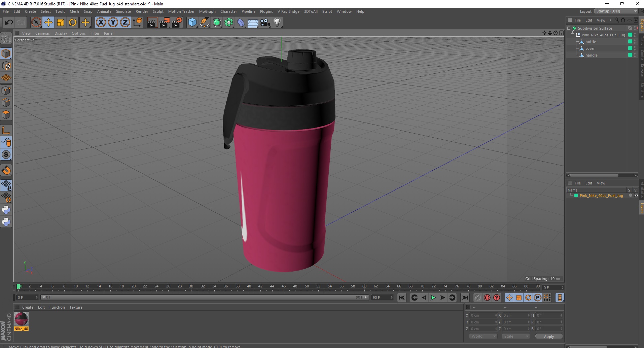The height and width of the screenshot is (348, 644).
Task: Click the upper Python script icon
Action: pyautogui.click(x=6, y=210)
